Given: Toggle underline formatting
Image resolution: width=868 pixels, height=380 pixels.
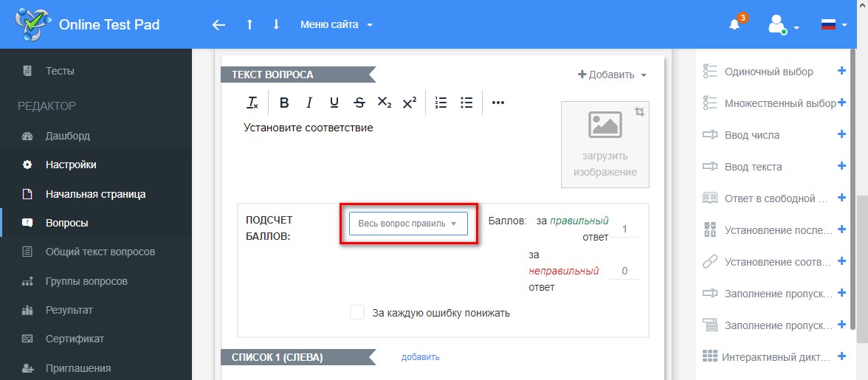Looking at the screenshot, I should pyautogui.click(x=334, y=103).
